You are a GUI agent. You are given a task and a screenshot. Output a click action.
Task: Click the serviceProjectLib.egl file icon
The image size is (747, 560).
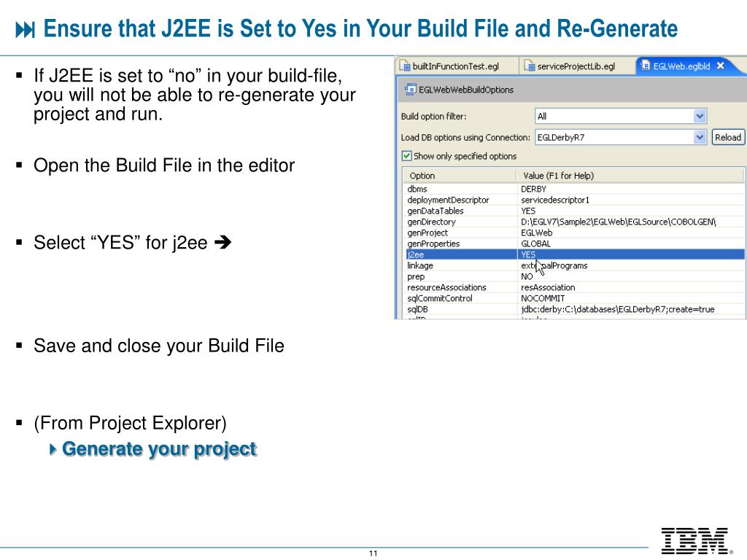(530, 66)
